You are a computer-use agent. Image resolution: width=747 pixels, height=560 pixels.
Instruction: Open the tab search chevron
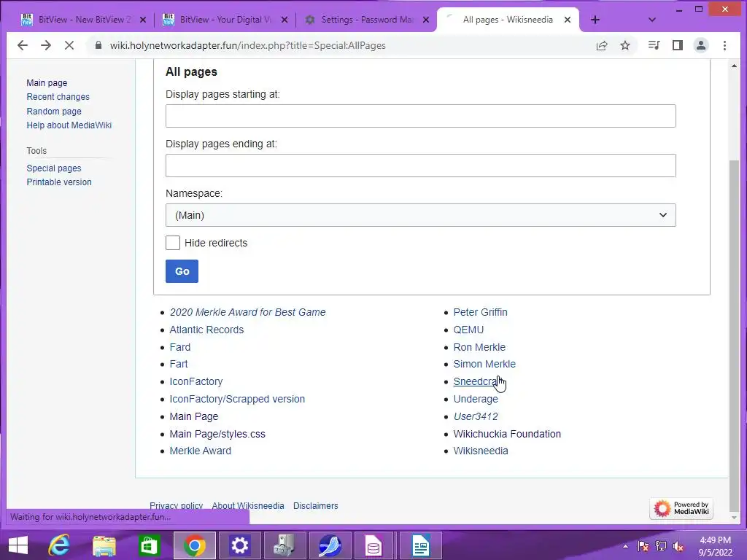pos(652,20)
